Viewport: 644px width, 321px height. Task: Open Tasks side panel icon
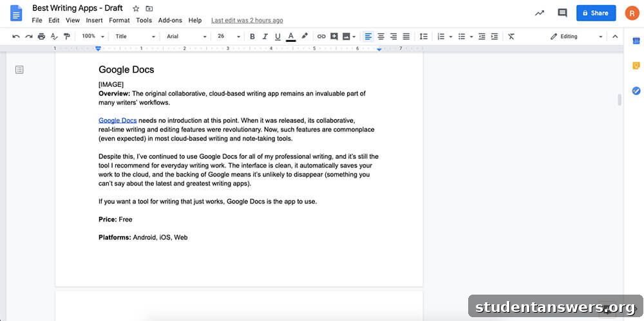(x=636, y=91)
